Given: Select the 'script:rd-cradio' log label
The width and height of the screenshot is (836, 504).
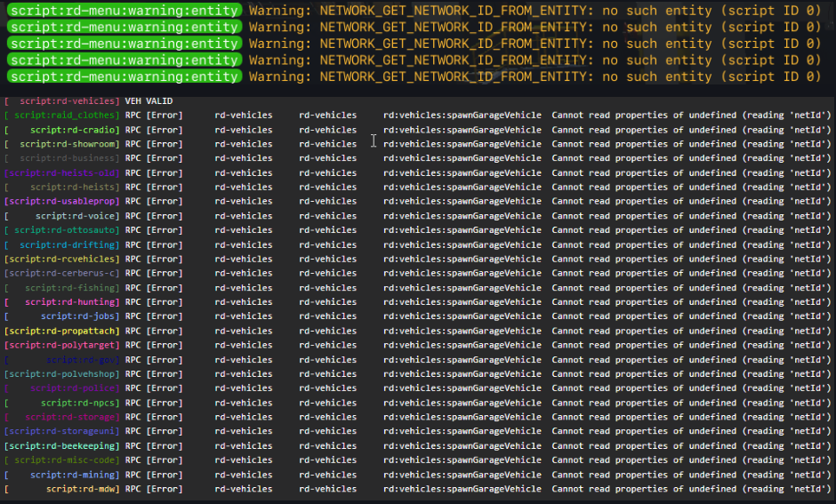Looking at the screenshot, I should pos(62,130).
